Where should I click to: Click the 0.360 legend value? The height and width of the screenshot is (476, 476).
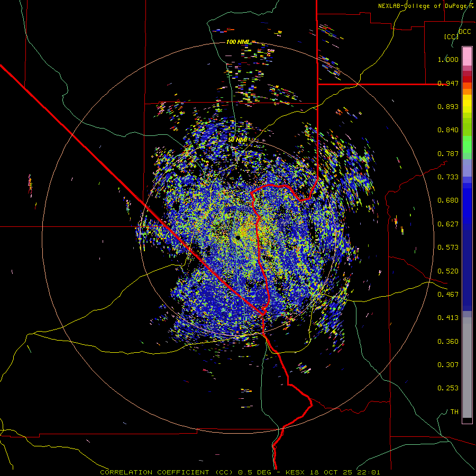tap(448, 342)
